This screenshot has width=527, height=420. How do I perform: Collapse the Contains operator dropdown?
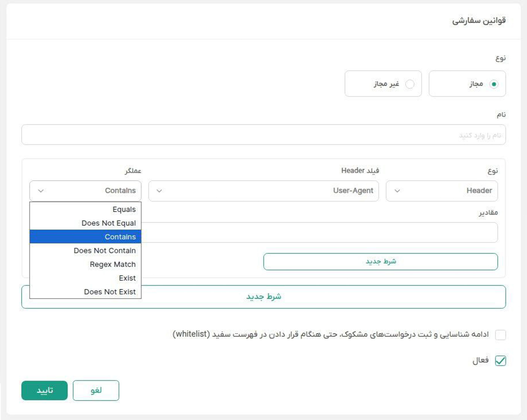click(x=85, y=191)
